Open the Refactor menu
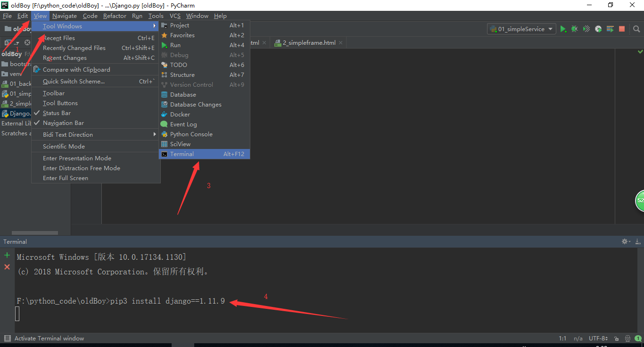This screenshot has width=644, height=347. pos(115,16)
